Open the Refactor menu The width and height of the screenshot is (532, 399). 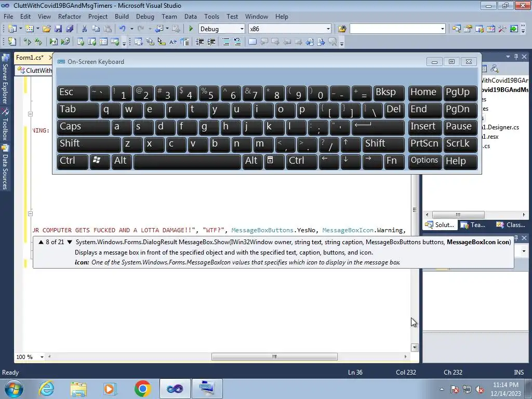tap(70, 16)
